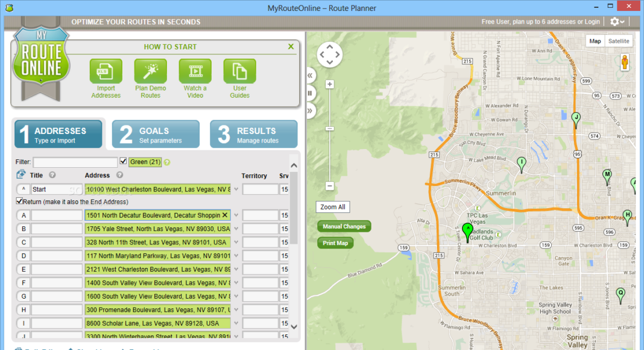Click the Filter text input field

[x=75, y=162]
